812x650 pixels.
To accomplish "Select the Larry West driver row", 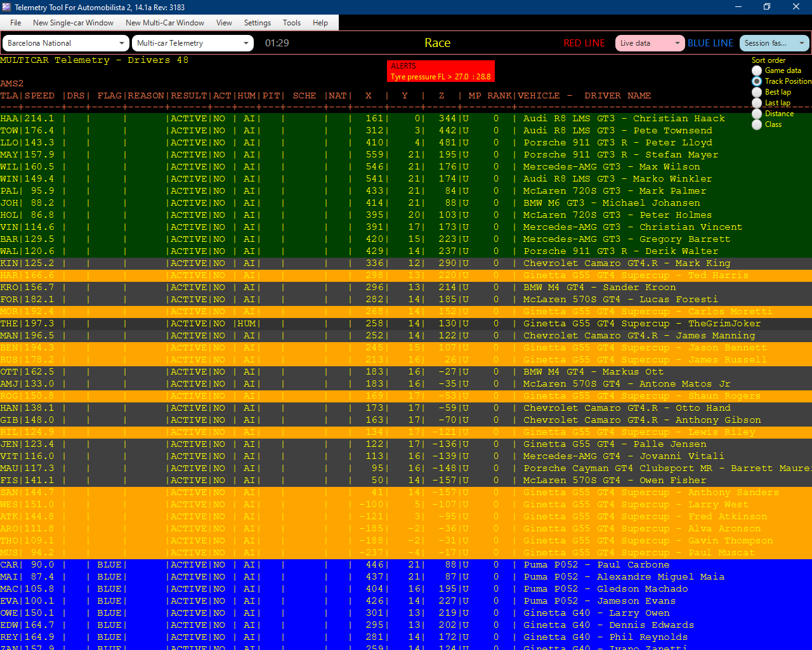I will 406,505.
